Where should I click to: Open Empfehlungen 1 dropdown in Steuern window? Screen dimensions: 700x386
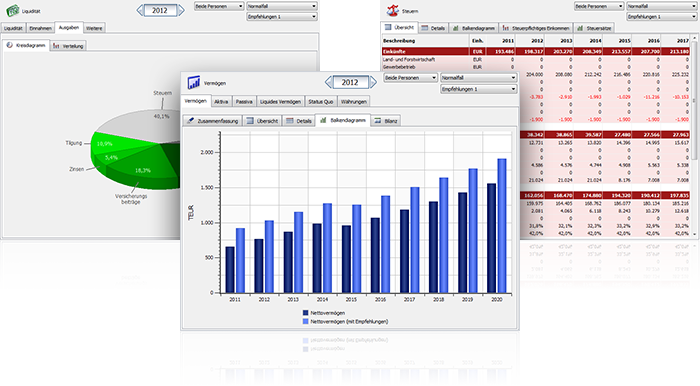point(662,17)
